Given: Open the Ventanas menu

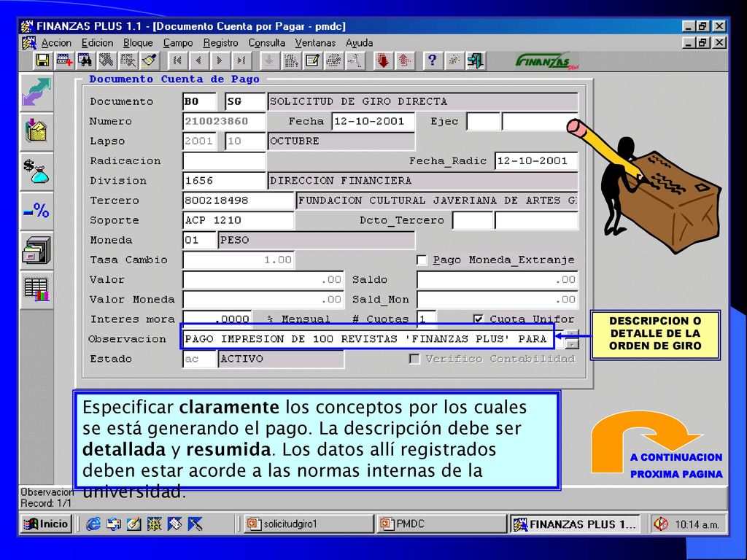Looking at the screenshot, I should click(x=315, y=43).
